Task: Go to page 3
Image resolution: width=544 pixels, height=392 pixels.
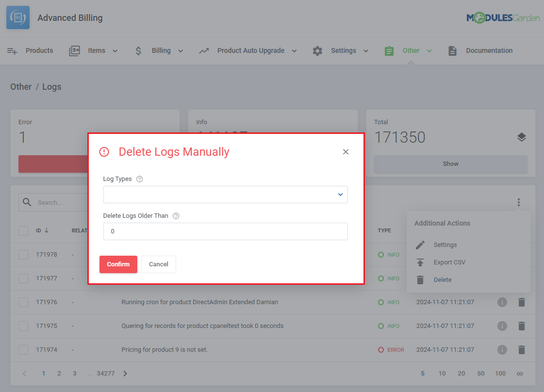Action: [75, 374]
